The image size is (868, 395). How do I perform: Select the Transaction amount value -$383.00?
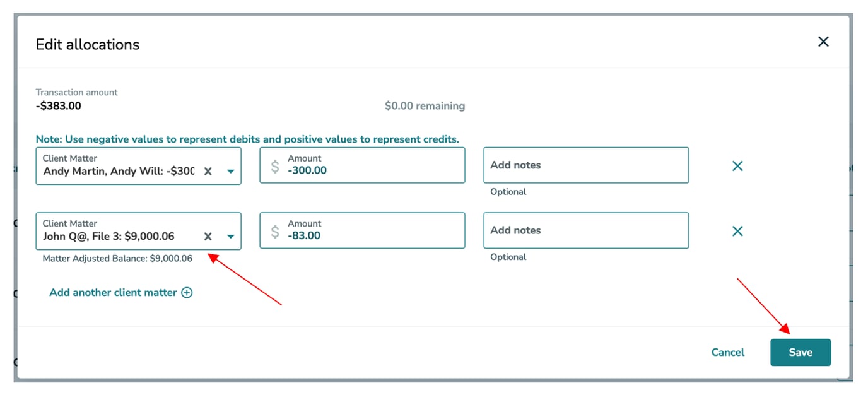(58, 105)
